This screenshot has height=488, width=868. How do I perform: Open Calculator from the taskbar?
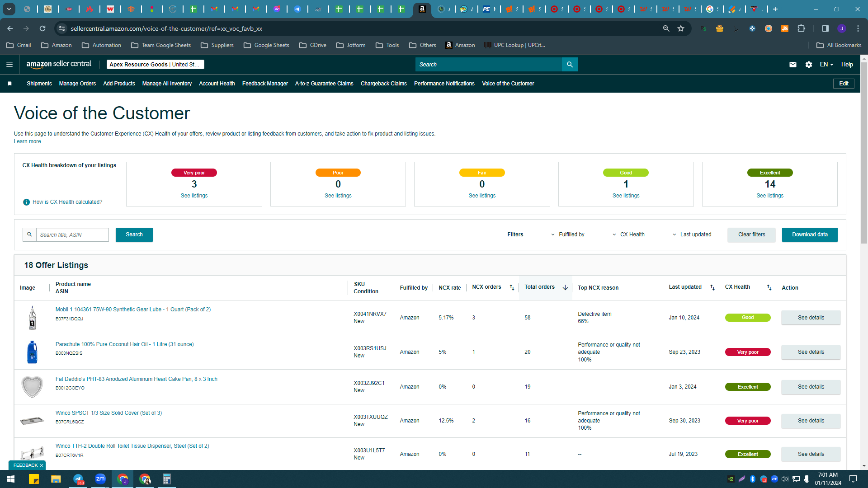[x=167, y=479]
